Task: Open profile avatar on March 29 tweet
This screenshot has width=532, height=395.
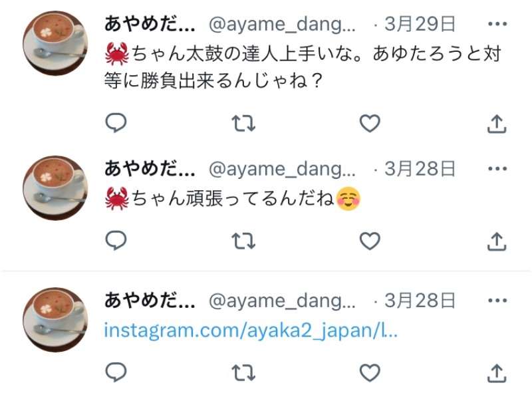Action: [x=56, y=43]
